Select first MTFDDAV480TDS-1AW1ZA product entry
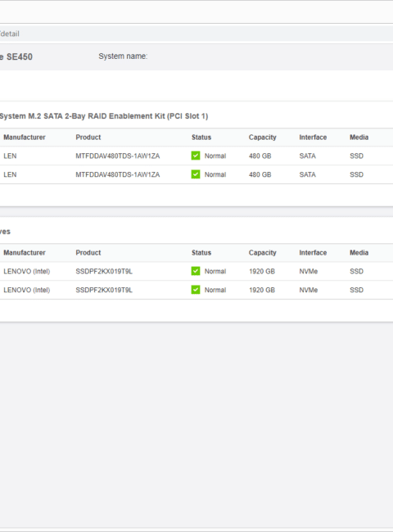The image size is (393, 532). 117,156
